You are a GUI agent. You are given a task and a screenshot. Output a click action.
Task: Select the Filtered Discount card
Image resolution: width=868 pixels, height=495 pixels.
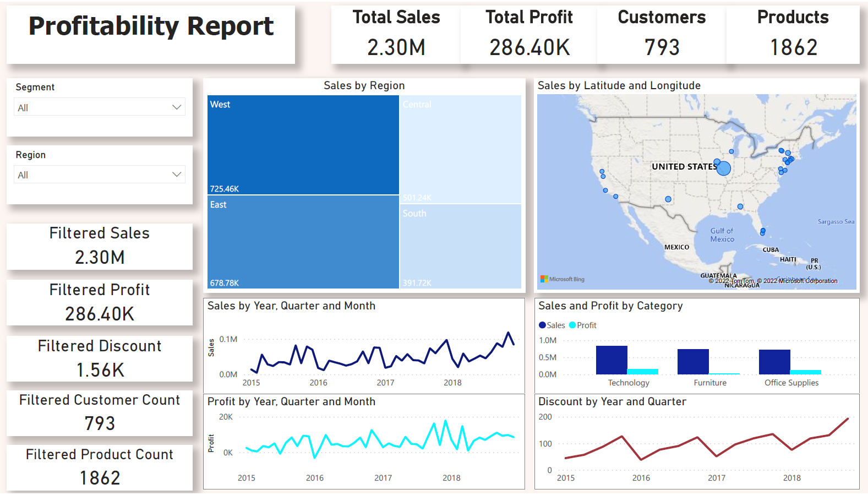click(x=100, y=358)
